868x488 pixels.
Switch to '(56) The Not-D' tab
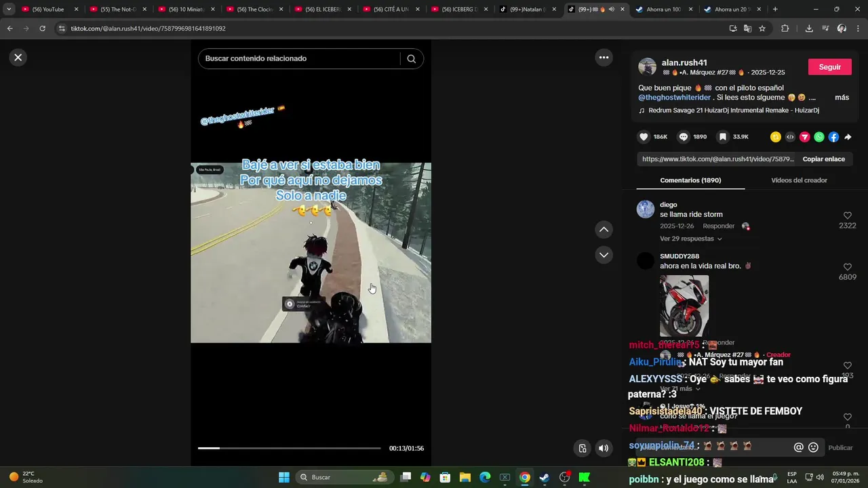pyautogui.click(x=118, y=9)
